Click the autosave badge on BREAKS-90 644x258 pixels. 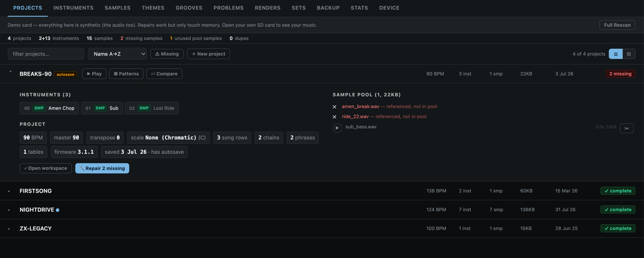(65, 74)
